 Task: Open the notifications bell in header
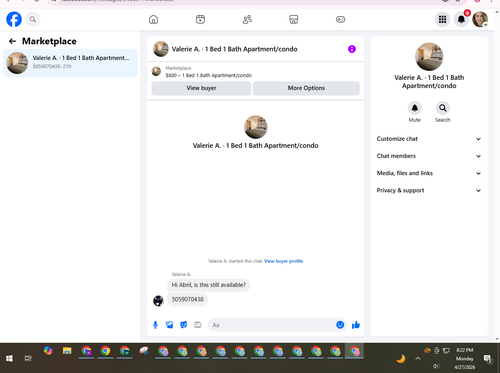click(461, 19)
